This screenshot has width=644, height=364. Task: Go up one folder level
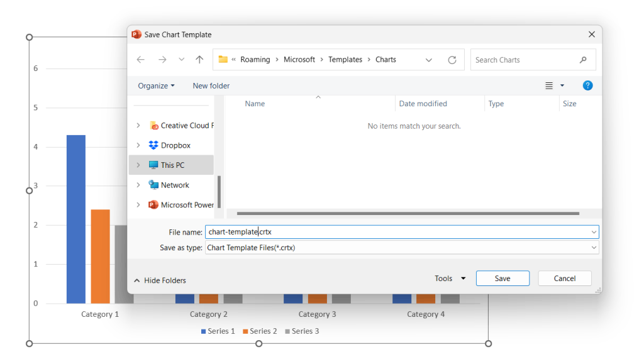coord(199,59)
